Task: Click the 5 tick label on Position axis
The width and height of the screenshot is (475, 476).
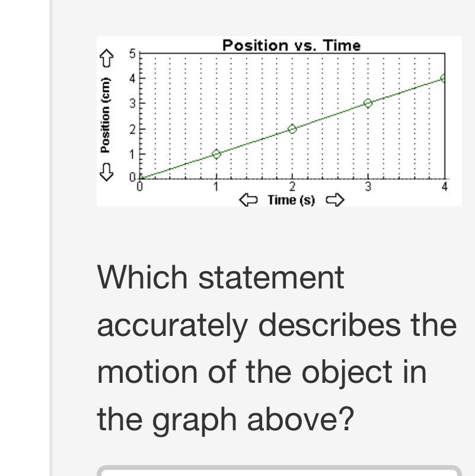Action: pyautogui.click(x=133, y=54)
